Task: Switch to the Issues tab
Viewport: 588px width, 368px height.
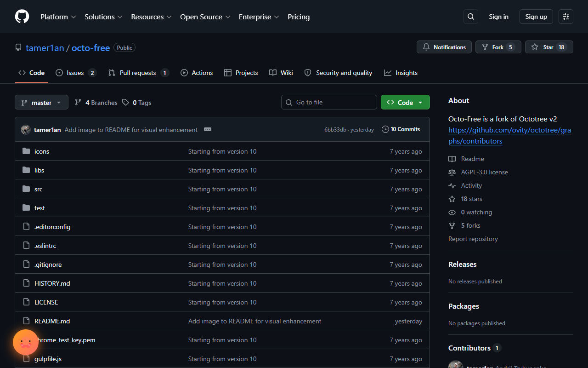Action: point(76,73)
